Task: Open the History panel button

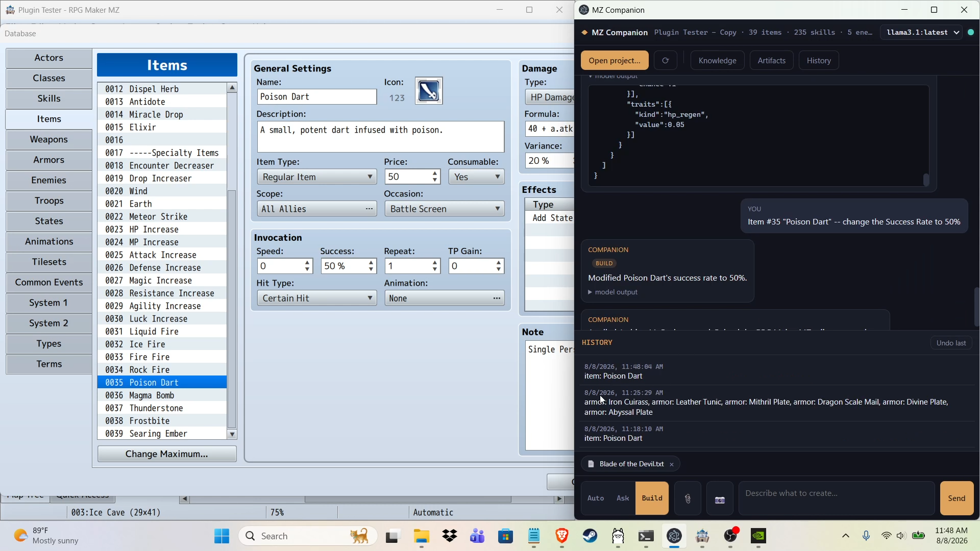Action: point(819,61)
